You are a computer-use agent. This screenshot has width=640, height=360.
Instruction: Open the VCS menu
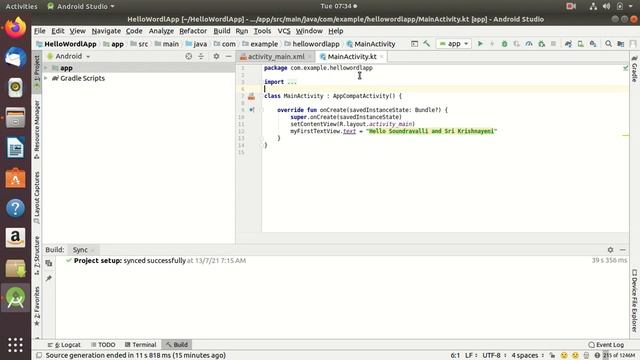tap(284, 31)
